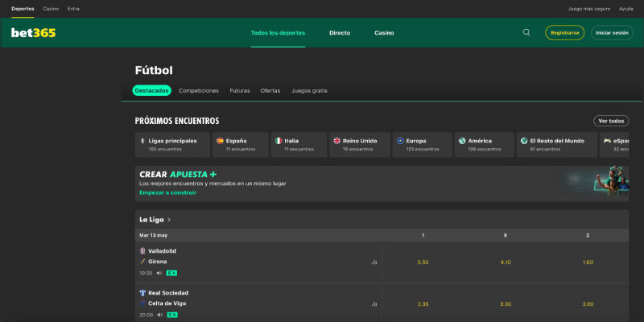Pick the draw odds 4.10
This screenshot has height=322, width=644.
tap(506, 262)
